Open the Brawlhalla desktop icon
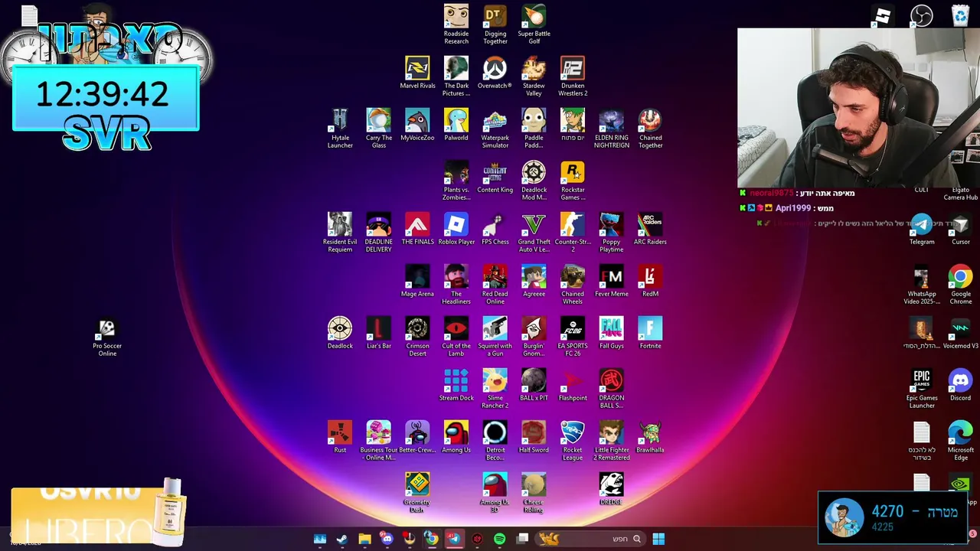 [650, 437]
